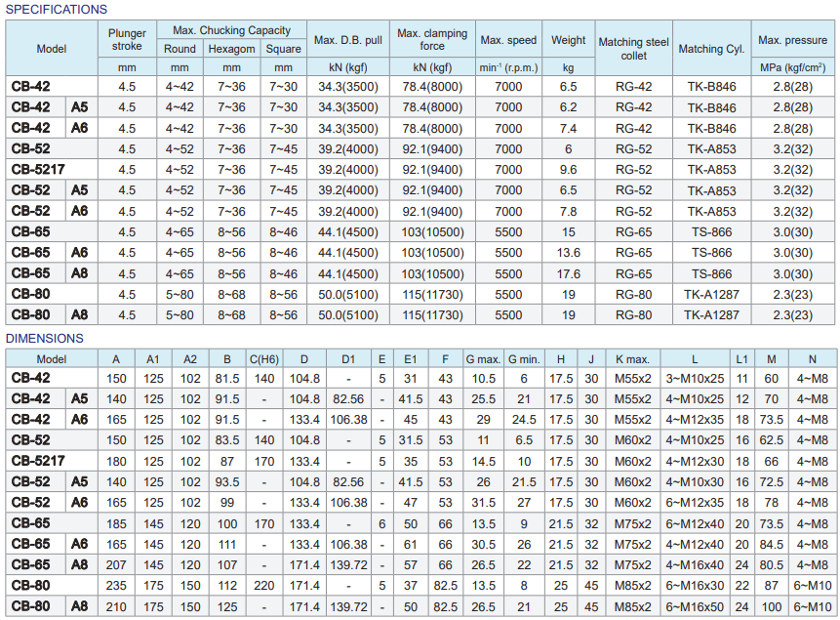Viewport: 840px width, 620px height.
Task: Select the Matching Cyl. column header
Action: pyautogui.click(x=710, y=49)
